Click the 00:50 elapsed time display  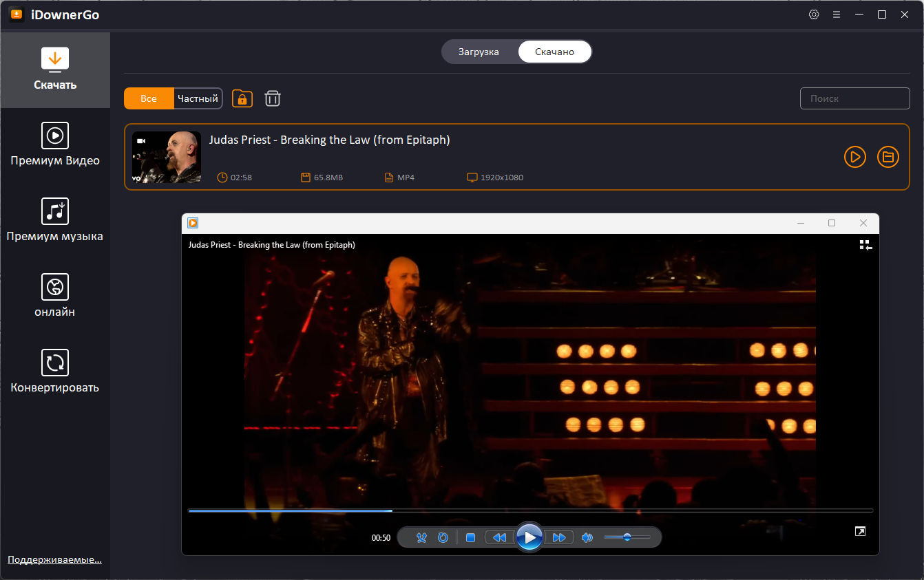pos(381,538)
